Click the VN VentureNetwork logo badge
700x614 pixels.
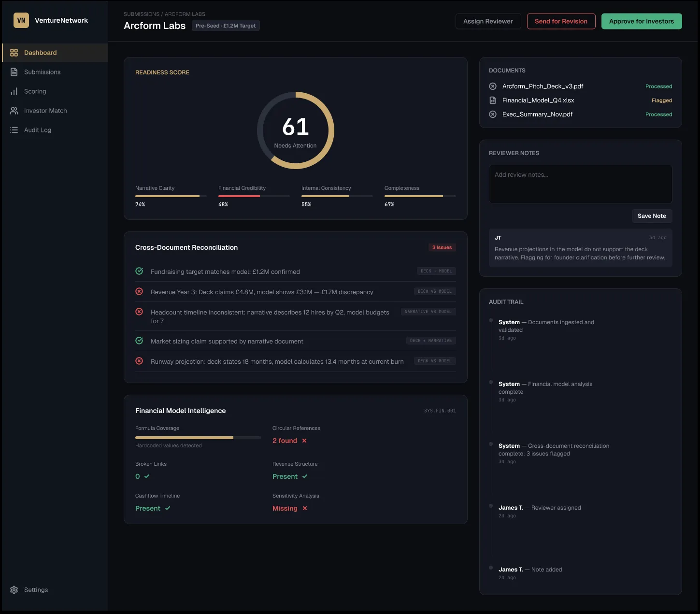click(21, 20)
